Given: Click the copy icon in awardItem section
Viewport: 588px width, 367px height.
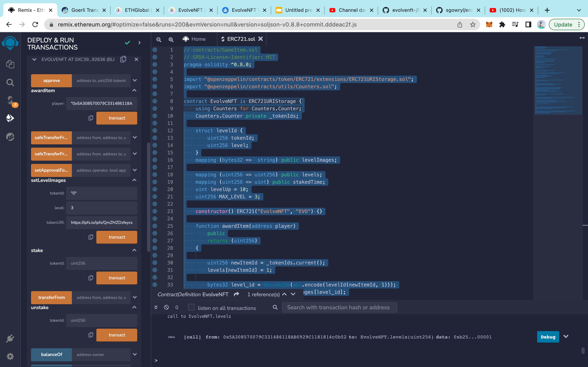Looking at the screenshot, I should [x=90, y=118].
